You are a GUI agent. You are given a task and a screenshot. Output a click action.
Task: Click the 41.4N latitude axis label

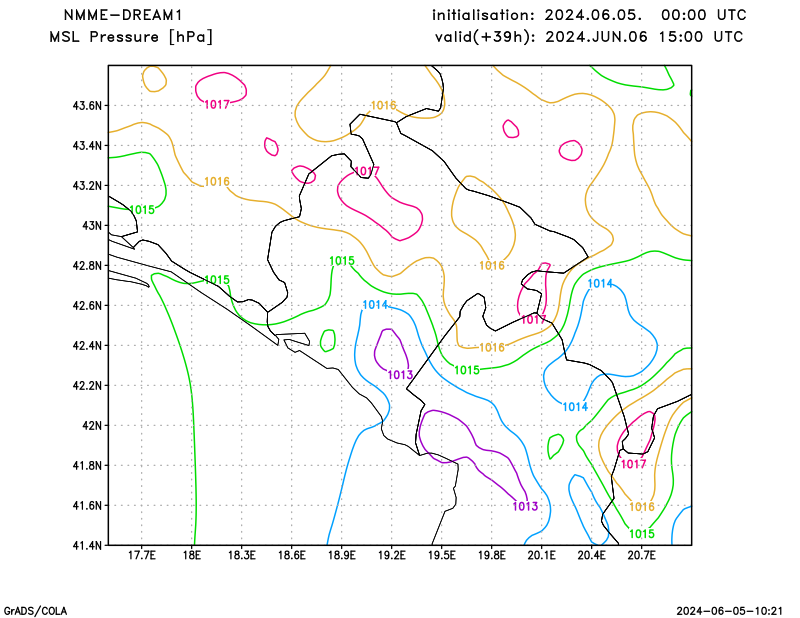click(87, 546)
